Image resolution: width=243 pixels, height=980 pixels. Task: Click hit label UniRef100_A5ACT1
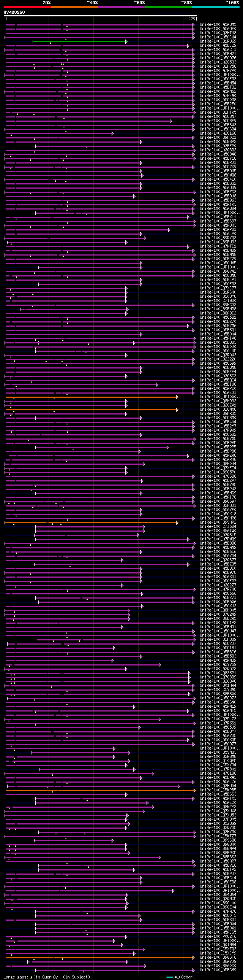(218, 50)
